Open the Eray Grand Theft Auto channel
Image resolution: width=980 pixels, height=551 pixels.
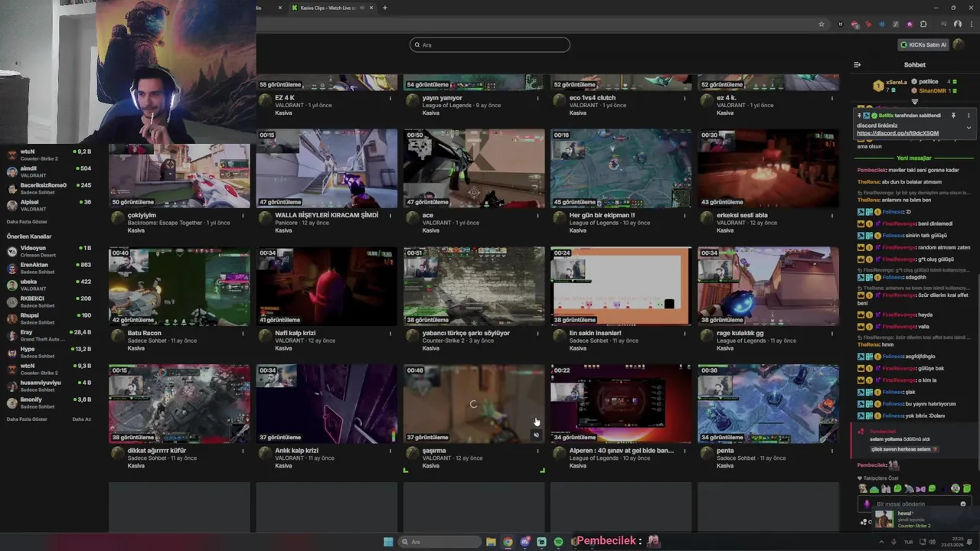point(50,335)
